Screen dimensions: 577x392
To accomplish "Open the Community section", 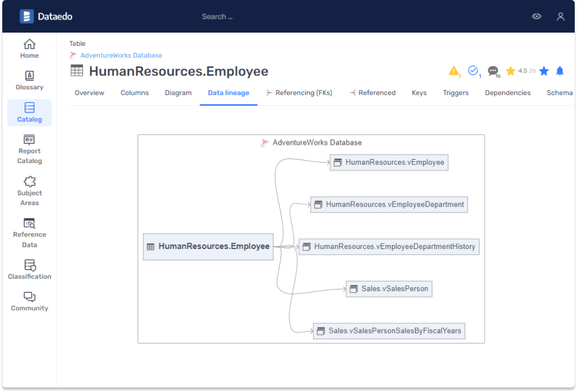I will 29,302.
